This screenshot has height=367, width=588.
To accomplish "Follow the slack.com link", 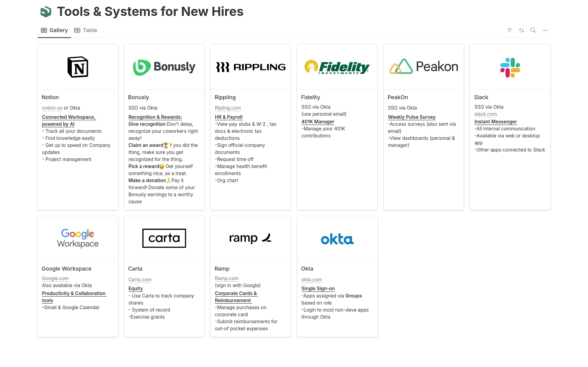I will click(x=485, y=114).
